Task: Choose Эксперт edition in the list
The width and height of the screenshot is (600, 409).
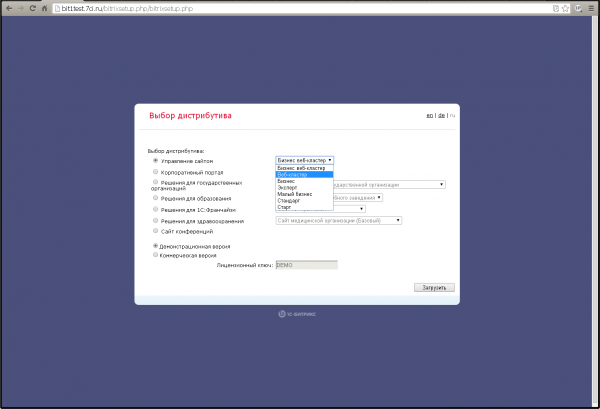Action: (x=305, y=187)
